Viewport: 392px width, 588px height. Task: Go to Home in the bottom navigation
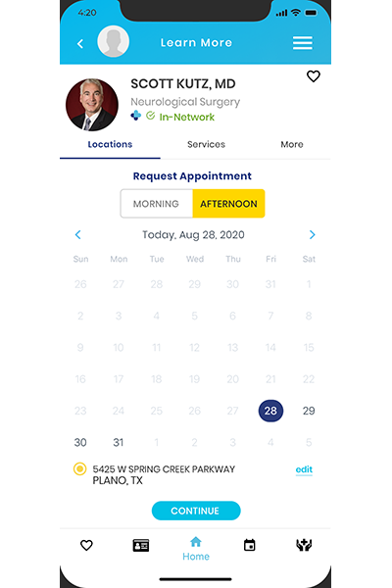coord(196,549)
